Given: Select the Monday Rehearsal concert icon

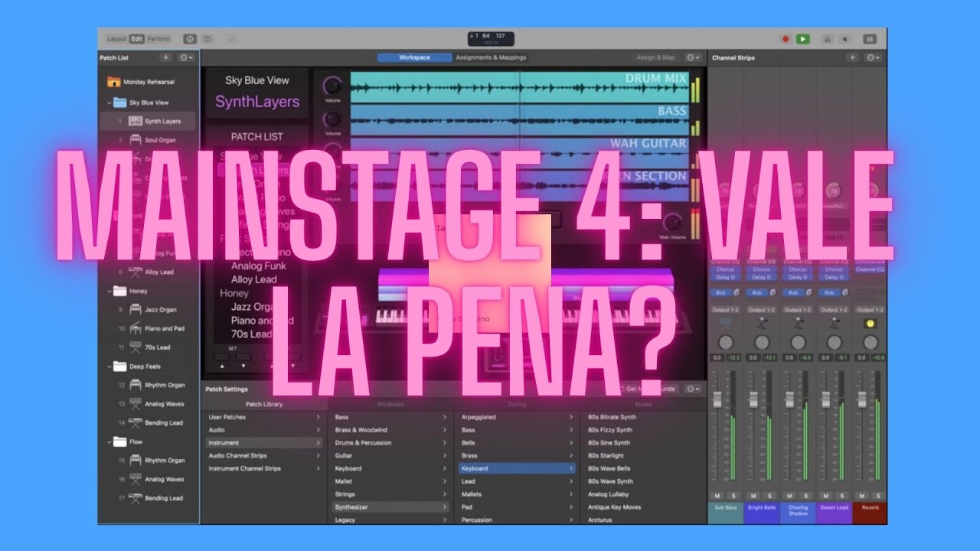Looking at the screenshot, I should (x=114, y=82).
